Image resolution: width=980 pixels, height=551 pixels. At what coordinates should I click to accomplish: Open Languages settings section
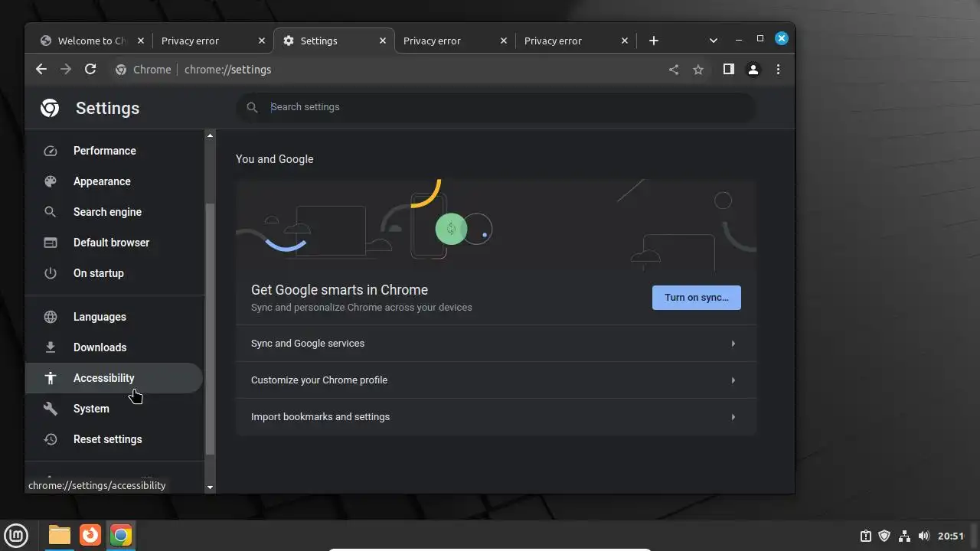coord(113,317)
